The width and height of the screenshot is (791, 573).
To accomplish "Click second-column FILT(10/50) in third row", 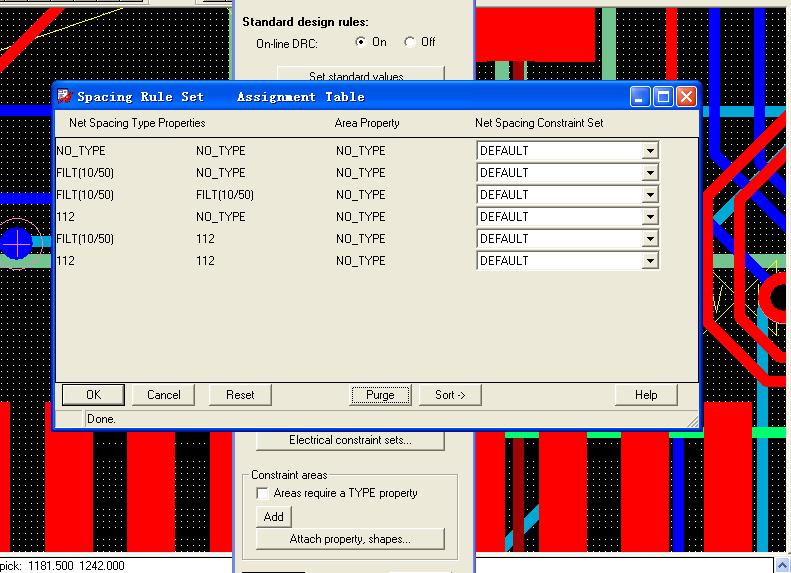I will [x=224, y=195].
